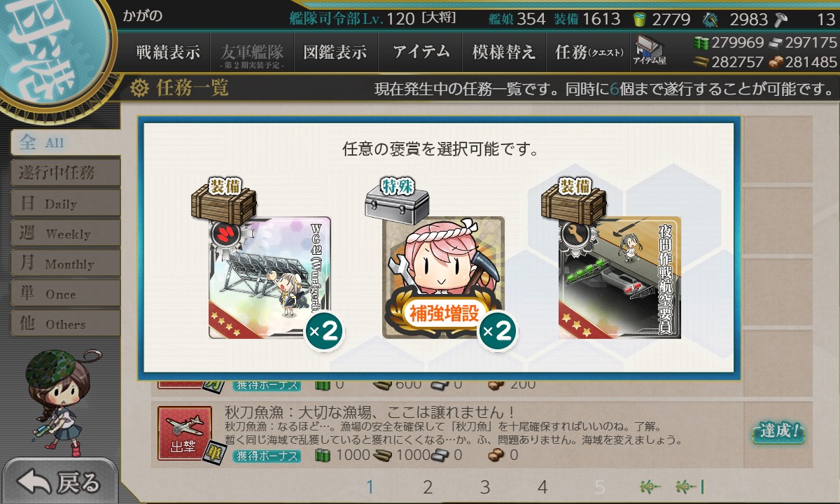The image size is (840, 504).
Task: Click the metal 特殊 toolbox icon
Action: [398, 198]
